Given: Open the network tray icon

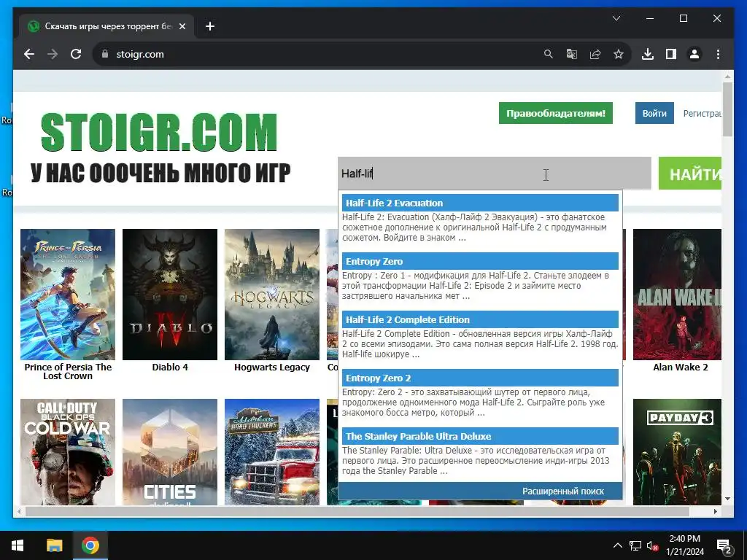Looking at the screenshot, I should click(635, 545).
